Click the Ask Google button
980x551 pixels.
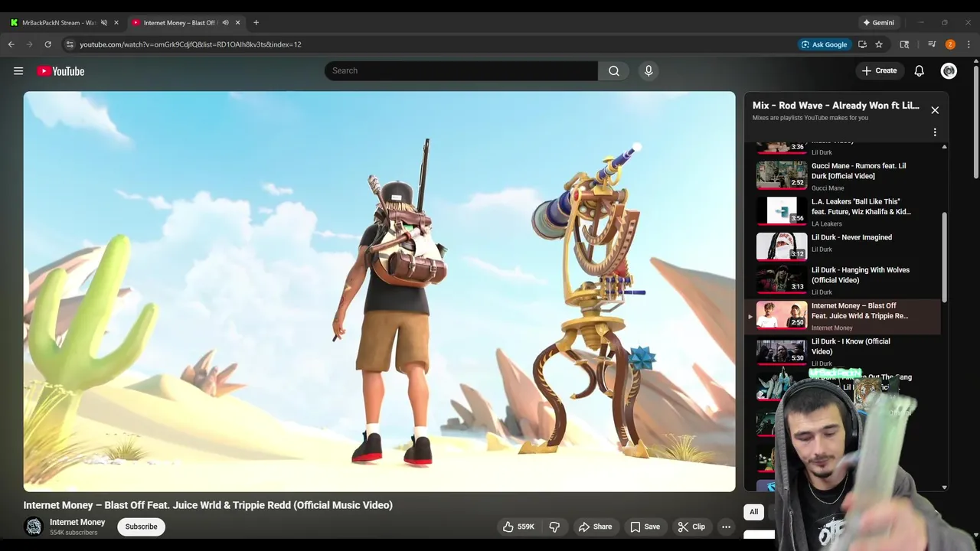(824, 44)
